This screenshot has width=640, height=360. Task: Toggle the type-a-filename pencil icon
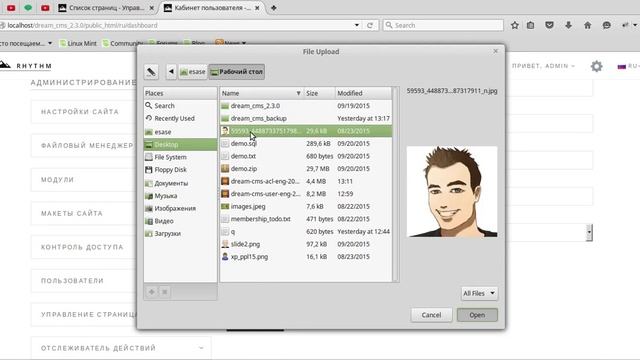[x=151, y=72]
